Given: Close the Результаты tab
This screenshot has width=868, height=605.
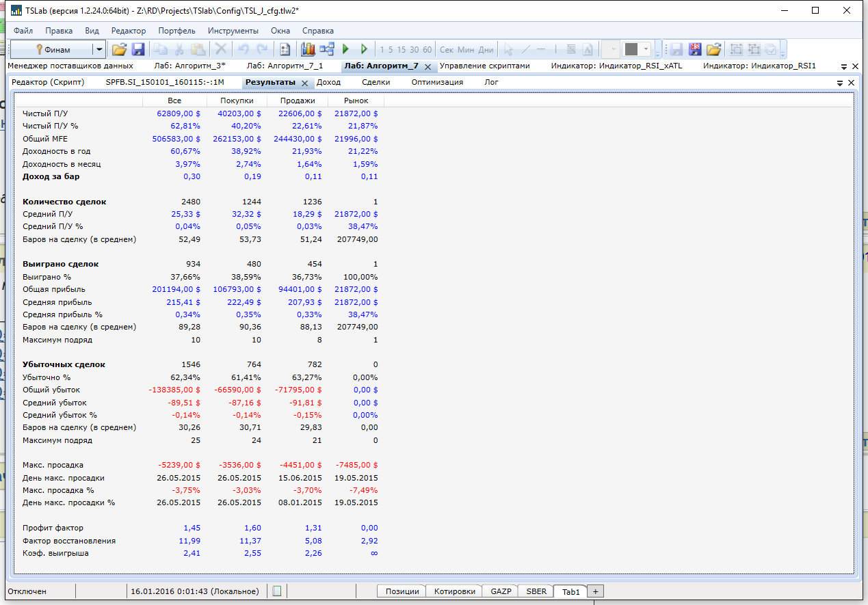Looking at the screenshot, I should [304, 83].
